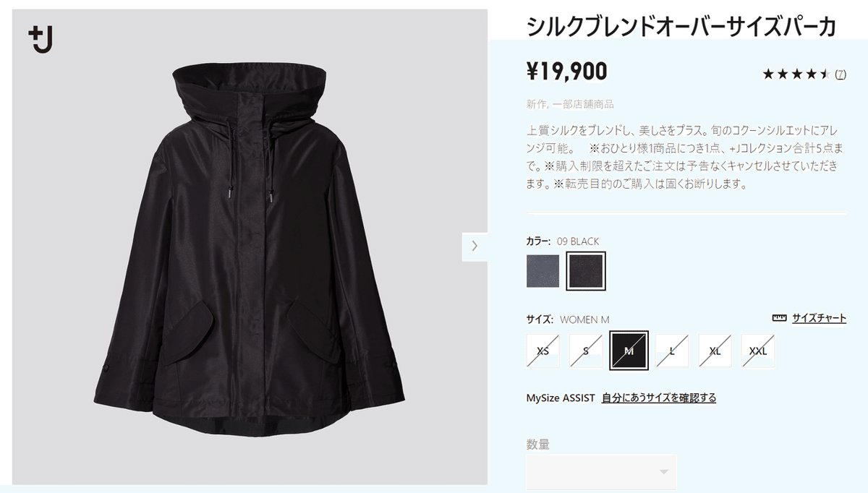Click the シルクブレンドオーバーサイズパーカ title
The width and height of the screenshot is (868, 493).
click(681, 26)
